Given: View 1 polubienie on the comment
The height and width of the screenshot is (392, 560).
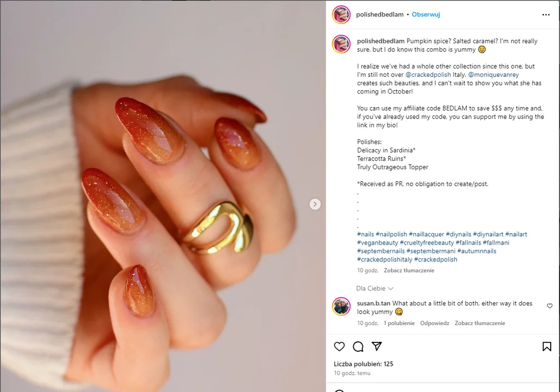Looking at the screenshot, I should (x=399, y=323).
